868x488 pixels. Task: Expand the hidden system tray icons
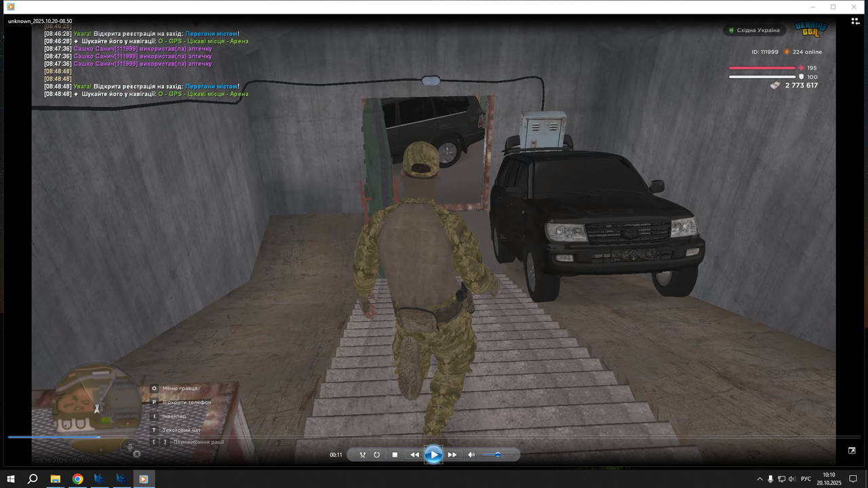pos(759,479)
